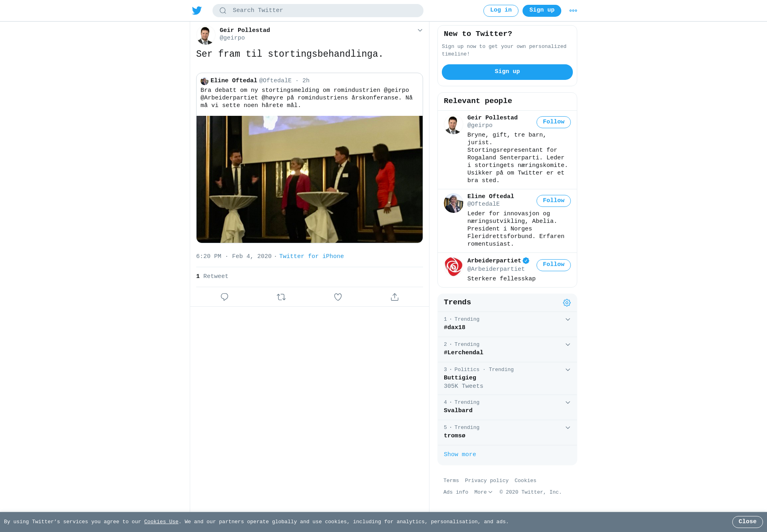Click the Arbeiderpartiet rose avatar
The width and height of the screenshot is (767, 532).
tap(453, 267)
